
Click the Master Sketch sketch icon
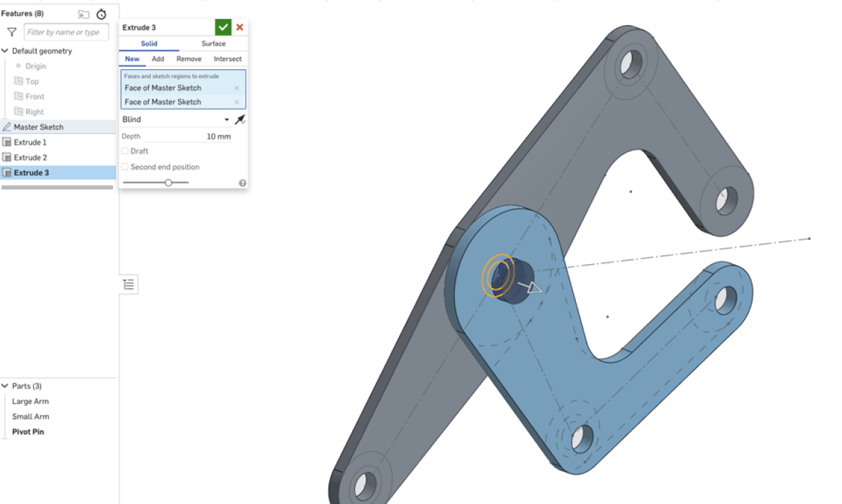click(x=7, y=127)
